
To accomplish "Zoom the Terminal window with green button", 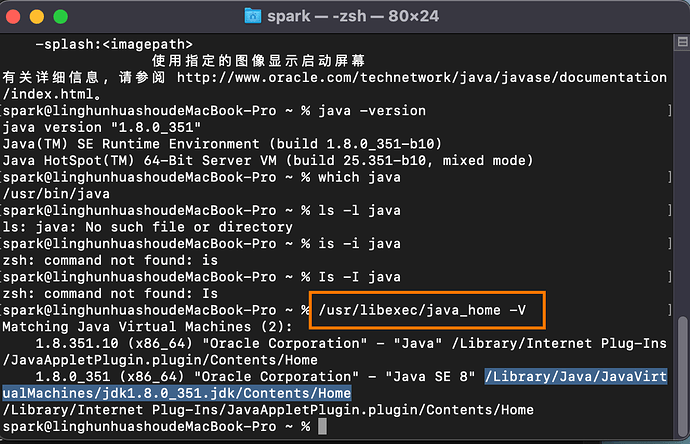I will 61,16.
